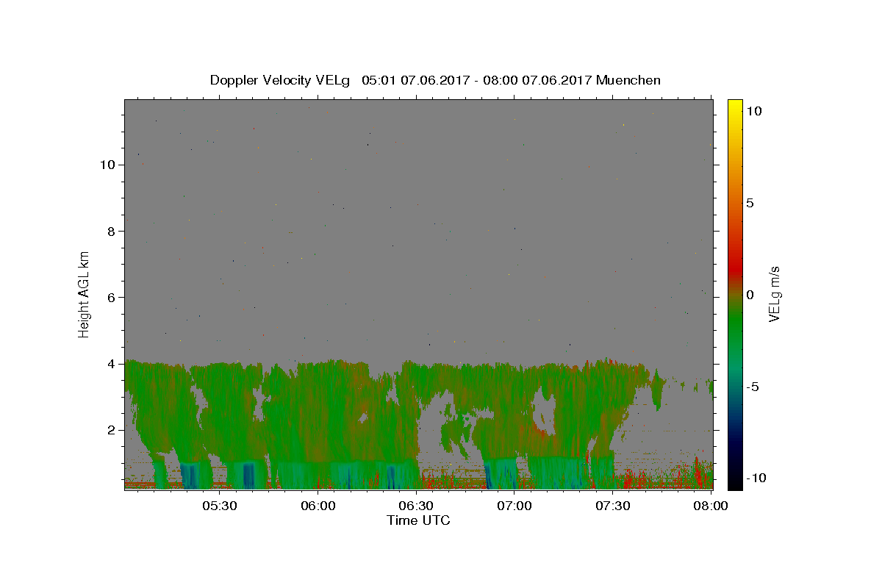This screenshot has width=882, height=588.
Task: Click the 07:30 time tick label
Action: (612, 506)
